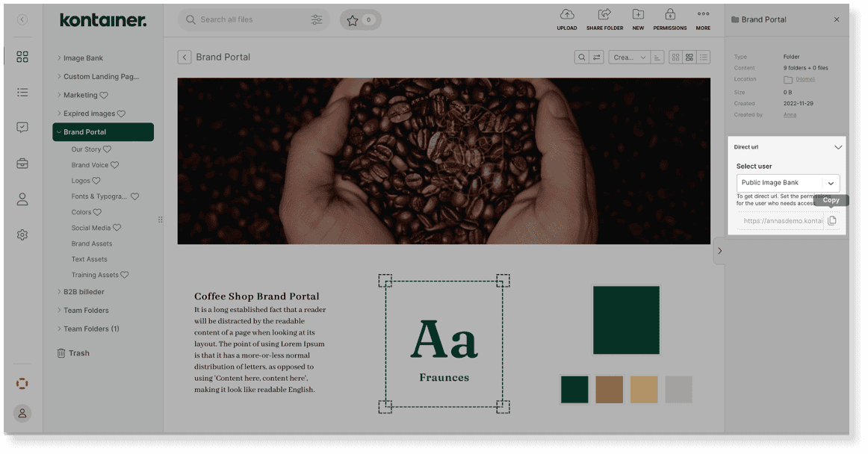Click the Anna creator link
868x454 pixels.
click(789, 115)
